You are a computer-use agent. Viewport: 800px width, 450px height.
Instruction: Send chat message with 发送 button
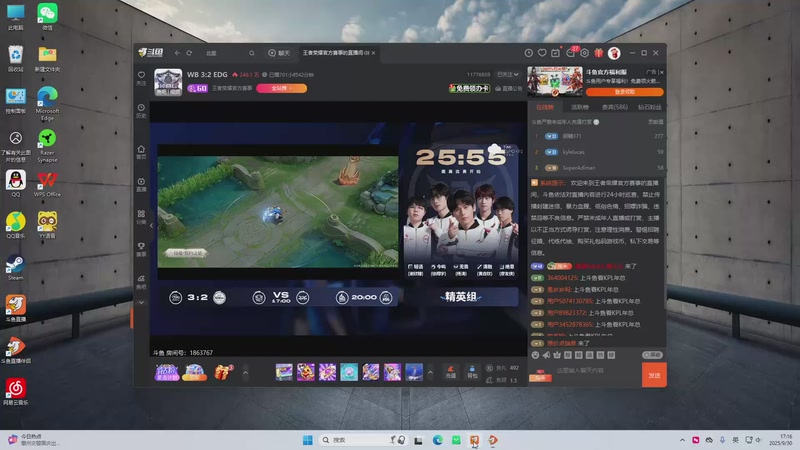click(654, 375)
